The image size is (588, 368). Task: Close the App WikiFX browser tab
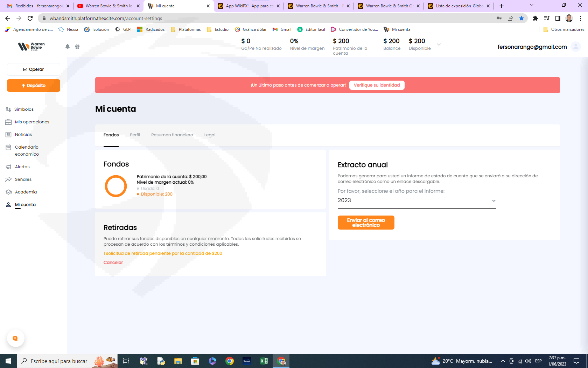[278, 6]
